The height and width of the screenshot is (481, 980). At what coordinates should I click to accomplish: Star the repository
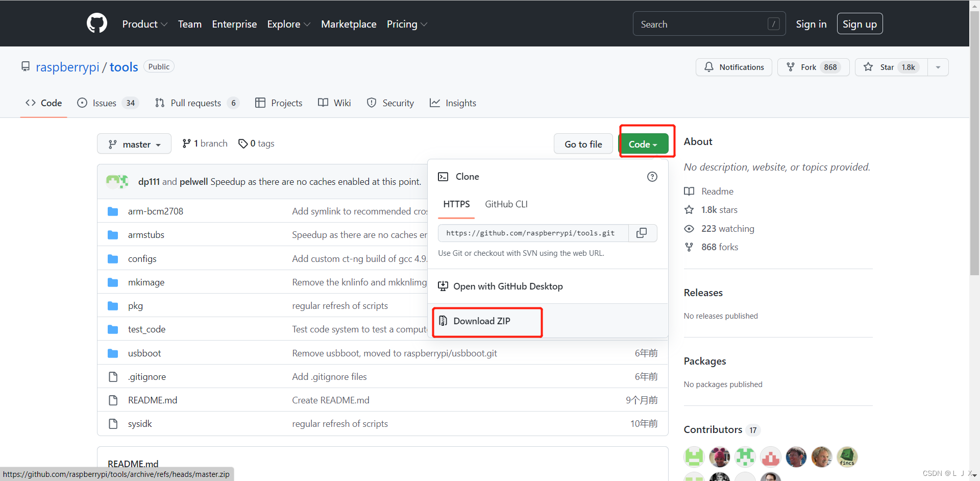click(x=892, y=67)
